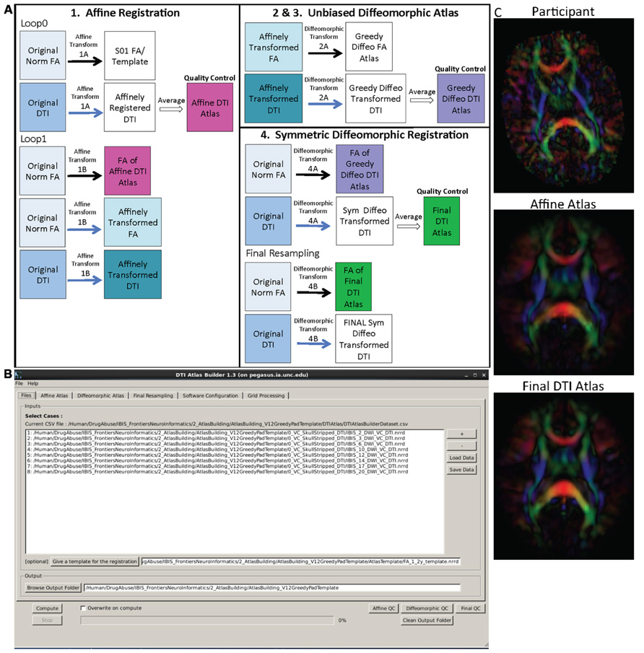Click the Save Data button
Image resolution: width=644 pixels, height=653 pixels.
coord(461,470)
